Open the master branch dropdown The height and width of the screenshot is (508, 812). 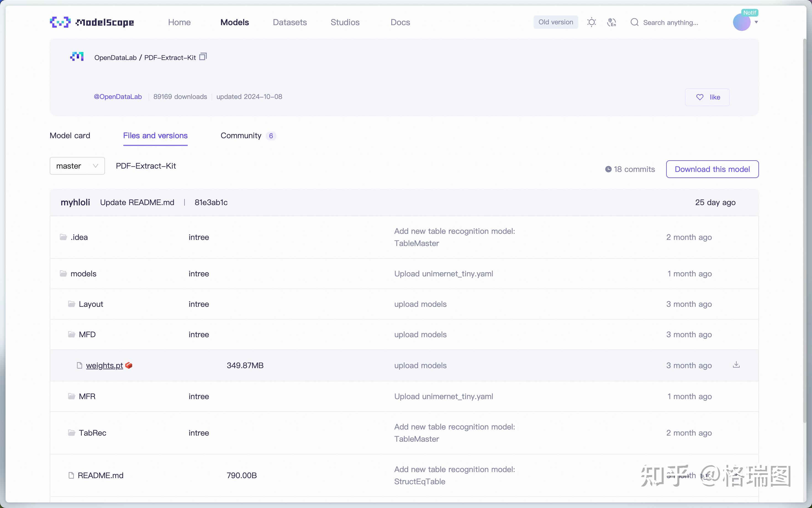(x=77, y=166)
